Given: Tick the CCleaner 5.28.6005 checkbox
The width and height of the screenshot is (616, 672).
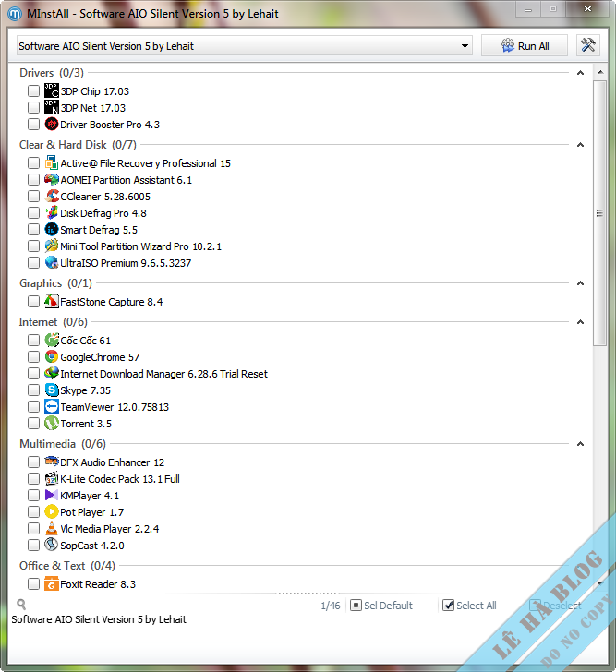Looking at the screenshot, I should (33, 197).
